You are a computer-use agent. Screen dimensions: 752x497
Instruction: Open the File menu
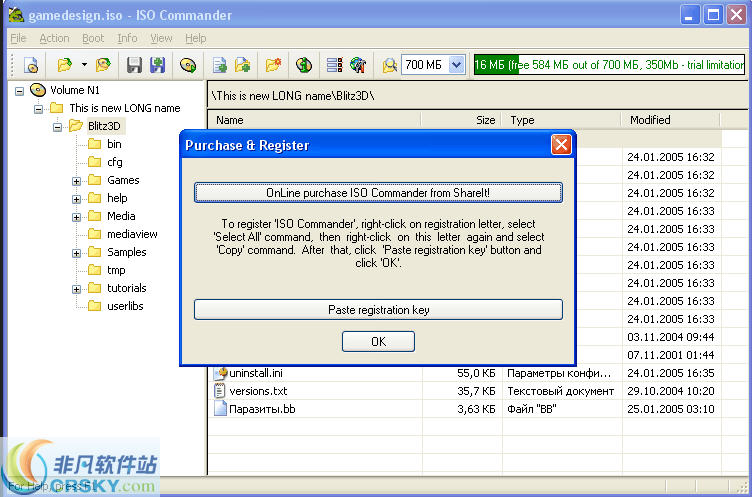[18, 38]
